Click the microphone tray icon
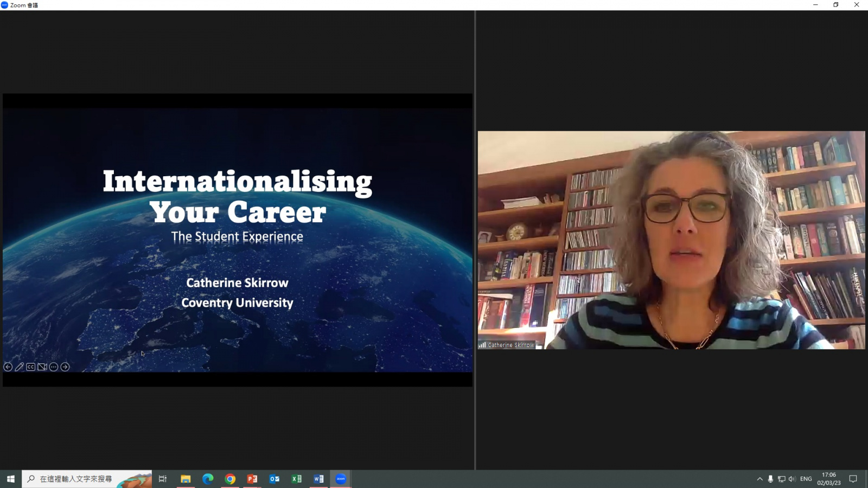 pos(770,479)
